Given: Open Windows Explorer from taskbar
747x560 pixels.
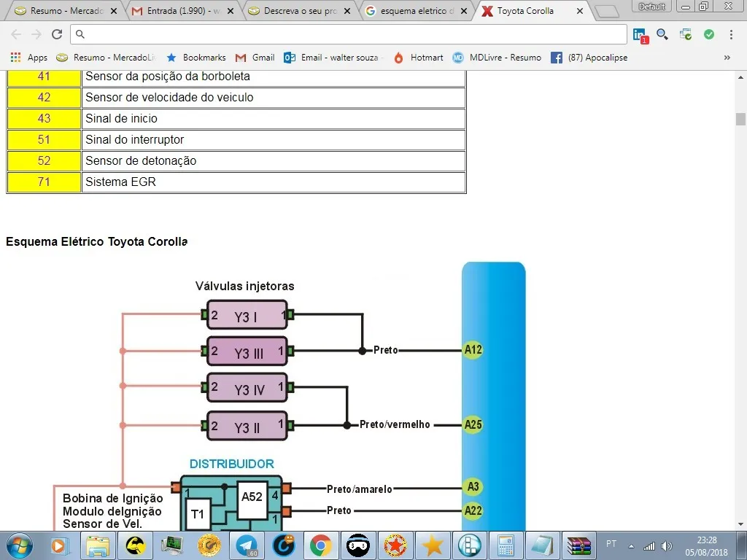Looking at the screenshot, I should 98,545.
